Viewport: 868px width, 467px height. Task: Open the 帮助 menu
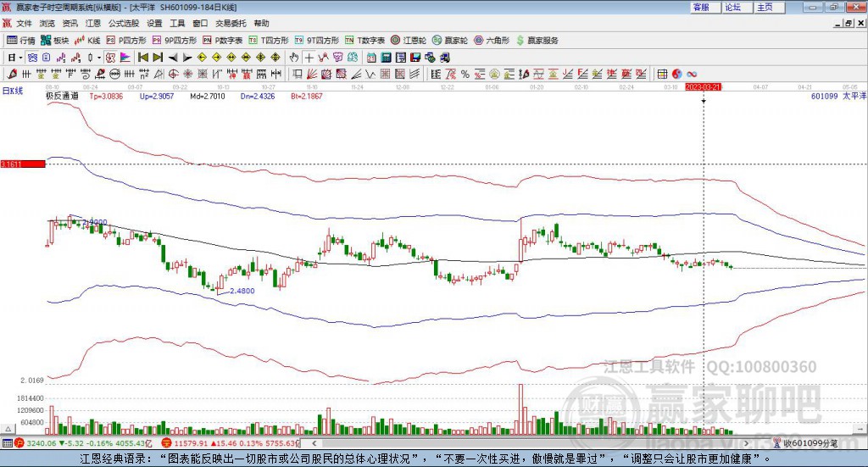[261, 23]
